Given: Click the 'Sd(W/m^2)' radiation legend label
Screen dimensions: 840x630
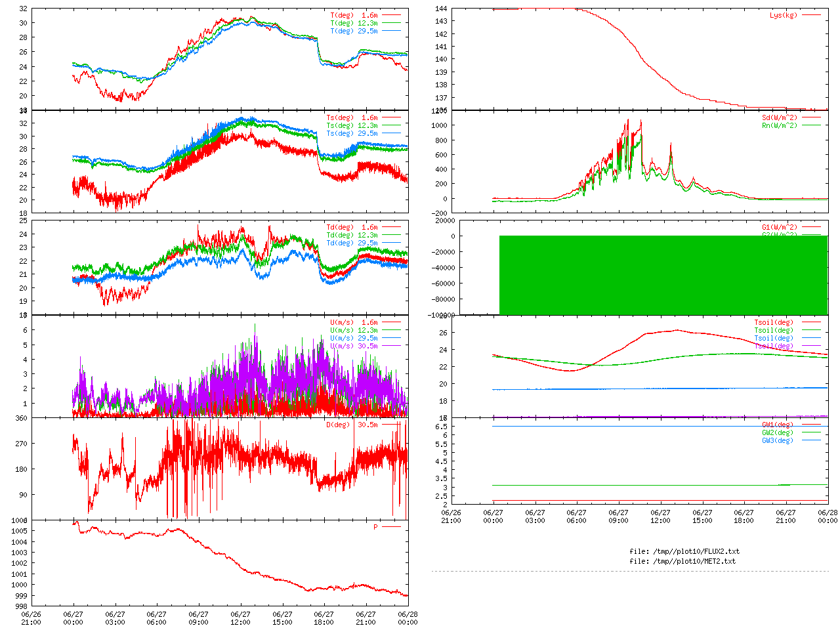Looking at the screenshot, I should (x=780, y=118).
